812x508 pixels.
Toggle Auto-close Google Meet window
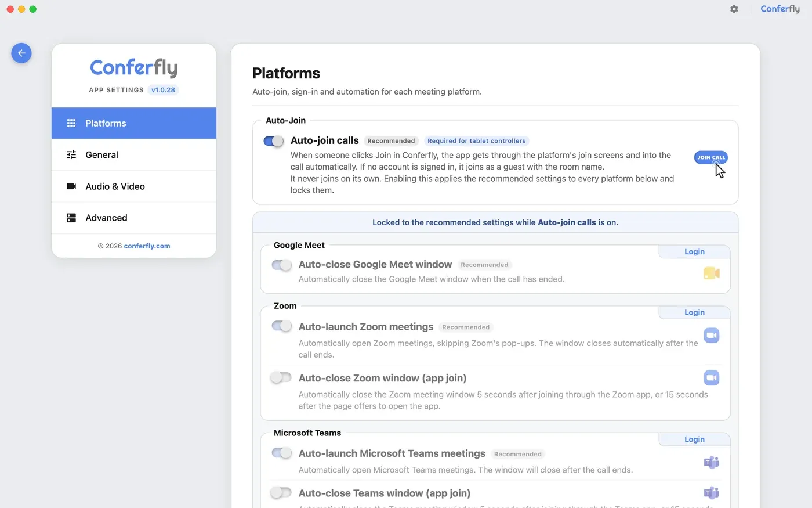[281, 265]
